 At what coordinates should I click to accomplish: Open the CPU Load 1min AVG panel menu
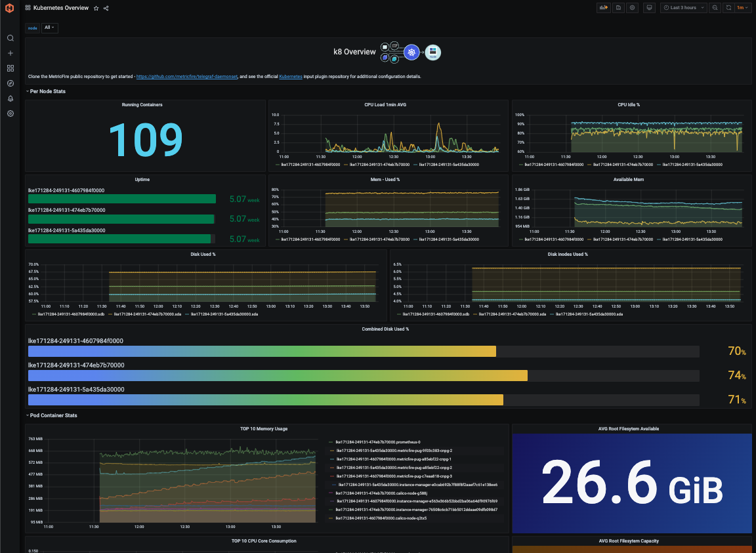(x=385, y=104)
